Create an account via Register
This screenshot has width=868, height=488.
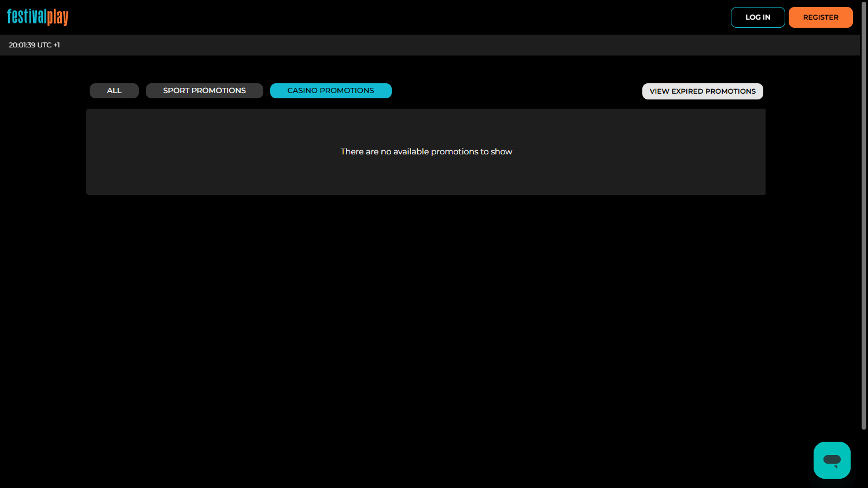(820, 17)
